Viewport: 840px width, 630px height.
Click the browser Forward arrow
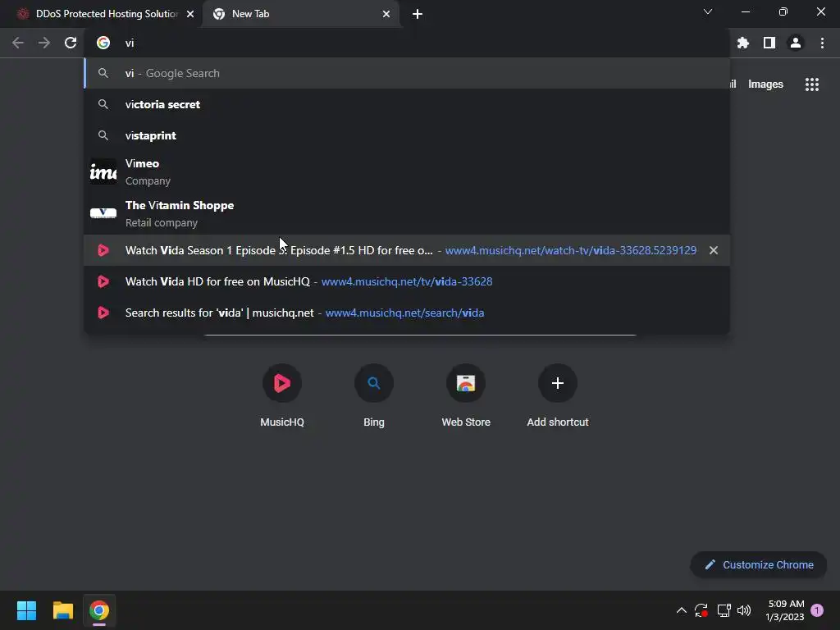(x=44, y=43)
